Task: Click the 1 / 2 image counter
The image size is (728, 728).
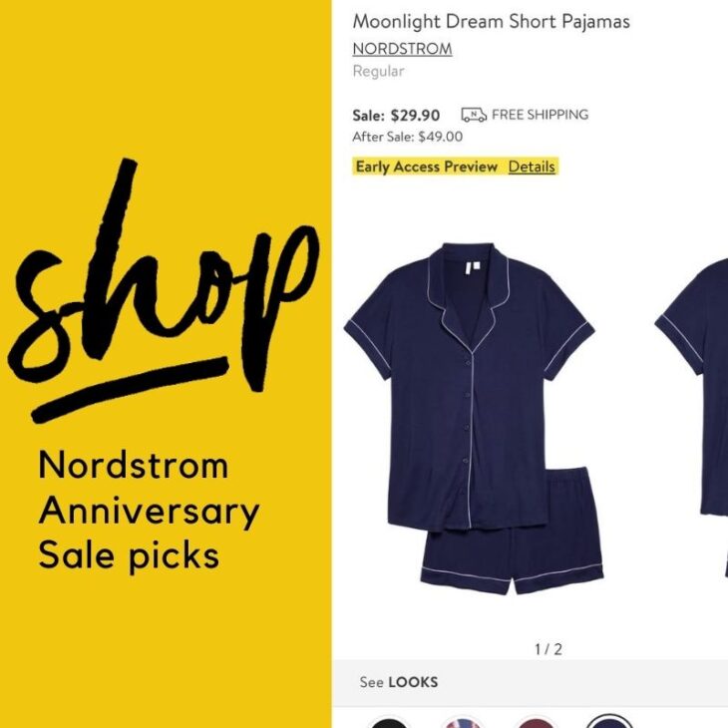Action: pos(548,649)
